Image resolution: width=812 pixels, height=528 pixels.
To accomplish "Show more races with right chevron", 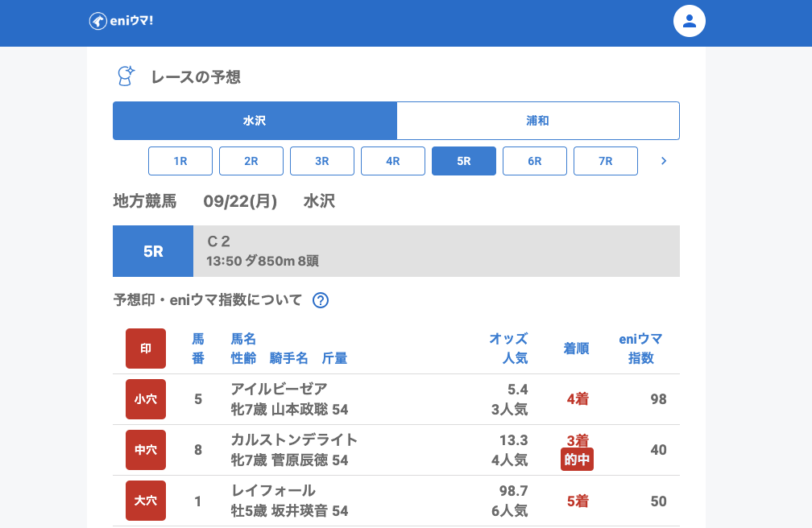I will (x=664, y=161).
